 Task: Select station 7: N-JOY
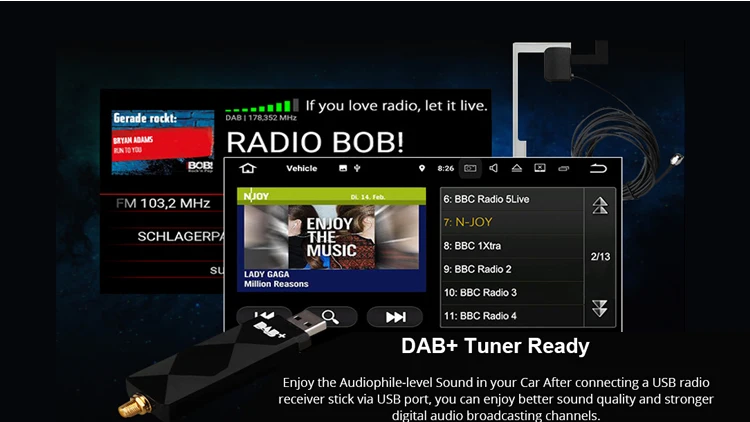pos(512,222)
